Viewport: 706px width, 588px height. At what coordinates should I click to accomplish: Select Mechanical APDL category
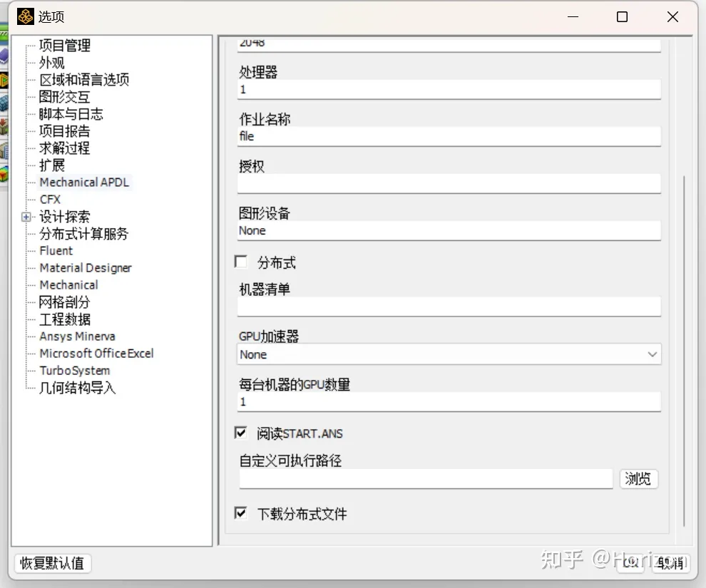point(84,182)
